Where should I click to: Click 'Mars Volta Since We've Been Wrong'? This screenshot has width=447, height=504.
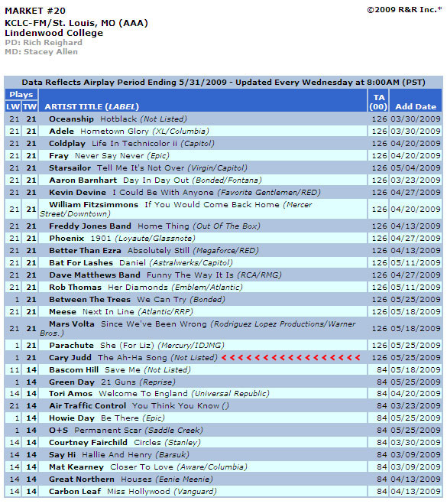pyautogui.click(x=198, y=328)
